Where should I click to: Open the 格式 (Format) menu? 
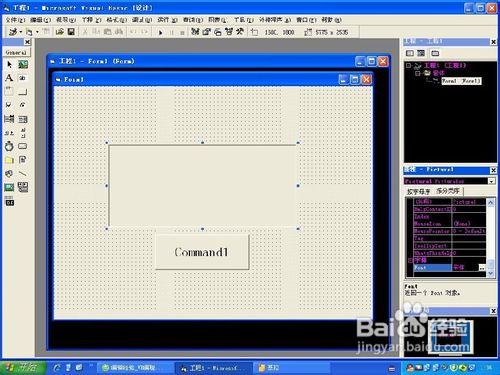[116, 20]
